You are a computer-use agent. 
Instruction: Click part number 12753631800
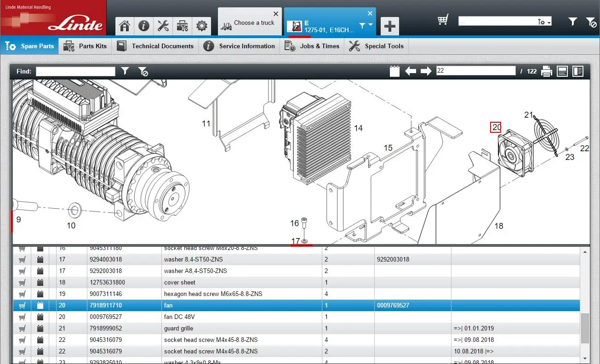108,283
